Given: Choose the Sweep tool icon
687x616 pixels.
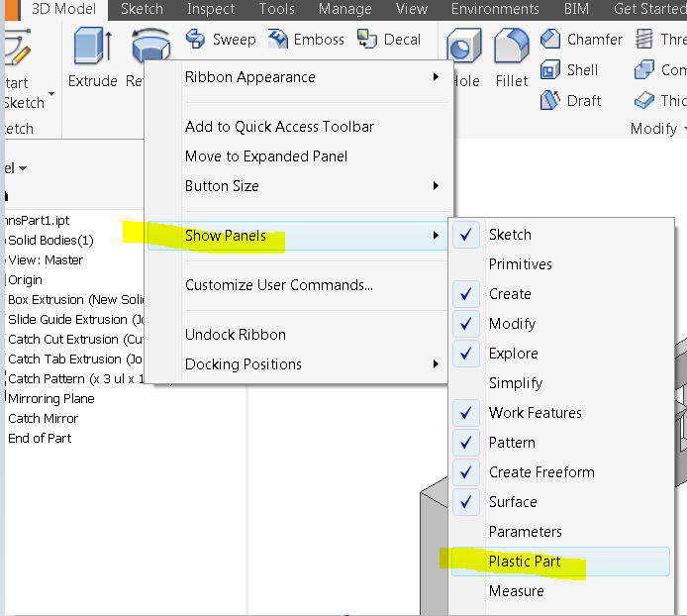Looking at the screenshot, I should click(x=195, y=39).
